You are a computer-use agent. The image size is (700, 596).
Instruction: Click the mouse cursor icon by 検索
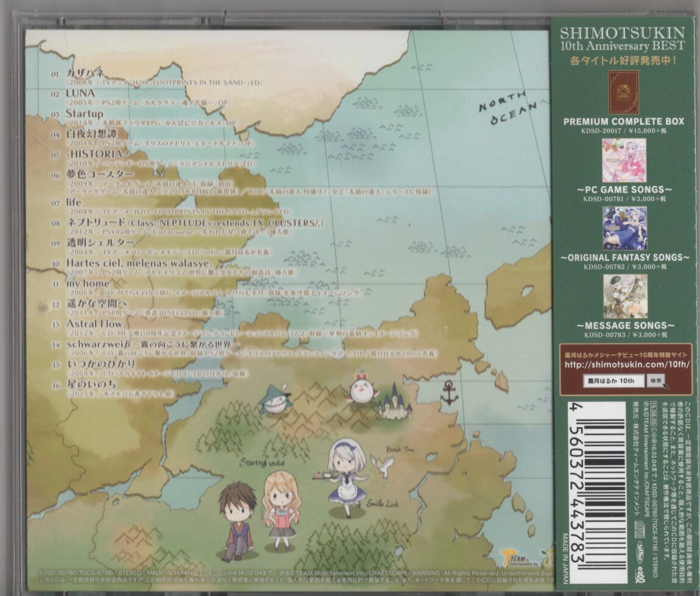click(x=666, y=385)
